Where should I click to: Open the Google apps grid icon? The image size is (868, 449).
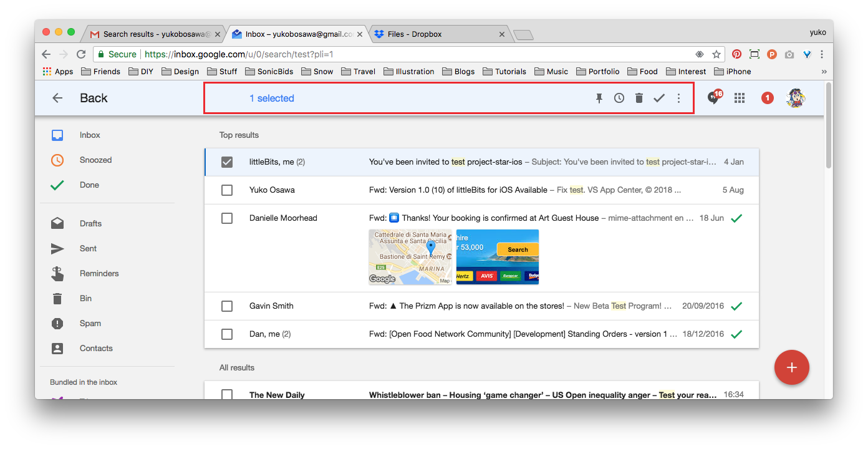(740, 98)
